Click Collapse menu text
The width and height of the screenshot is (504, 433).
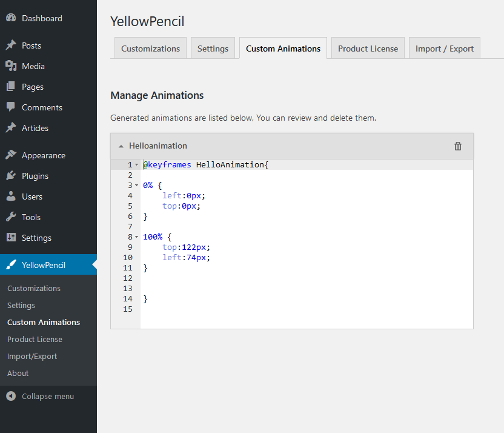pos(48,397)
